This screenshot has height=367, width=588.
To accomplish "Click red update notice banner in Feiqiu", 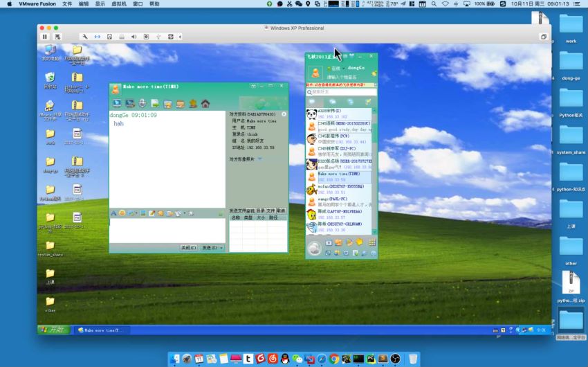I will 340,84.
